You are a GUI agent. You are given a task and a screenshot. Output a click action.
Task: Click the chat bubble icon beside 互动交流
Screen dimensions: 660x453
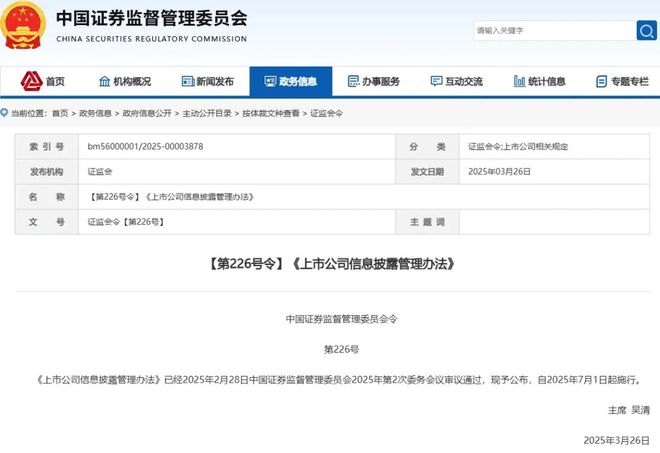coord(436,81)
